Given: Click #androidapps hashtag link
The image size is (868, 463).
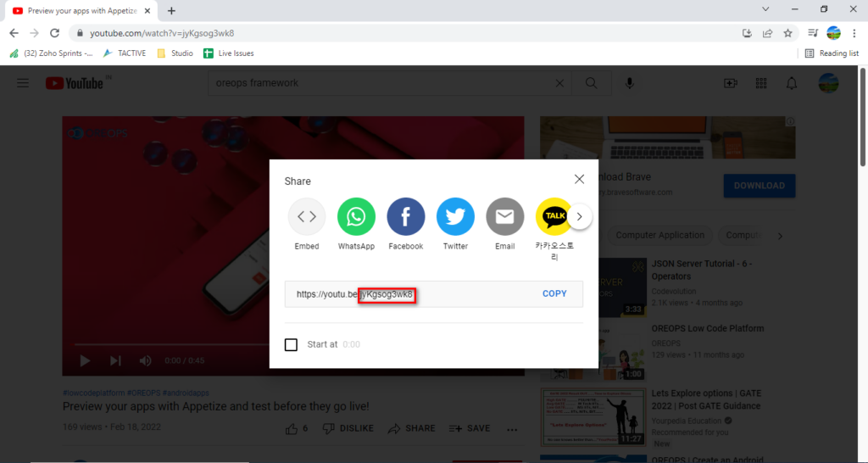Looking at the screenshot, I should [x=186, y=393].
